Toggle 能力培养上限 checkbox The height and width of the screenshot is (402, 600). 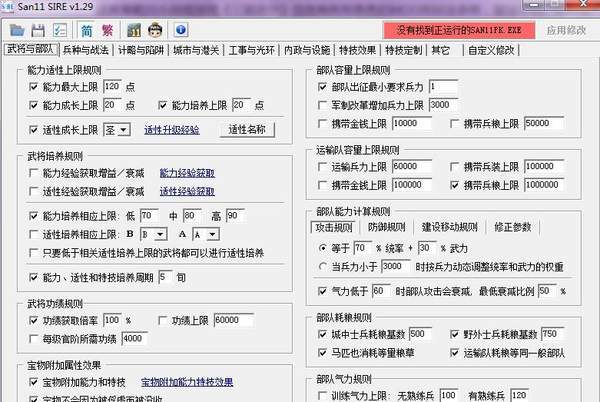coord(163,105)
